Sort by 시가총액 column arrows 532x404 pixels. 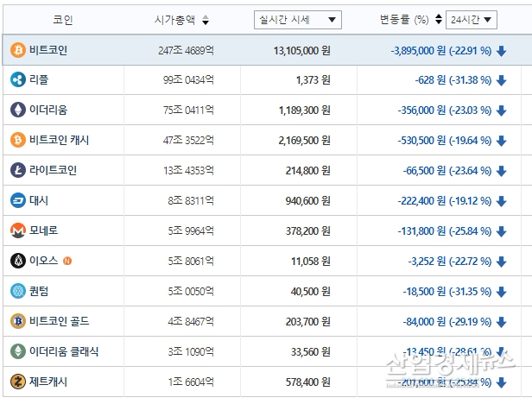pos(205,20)
